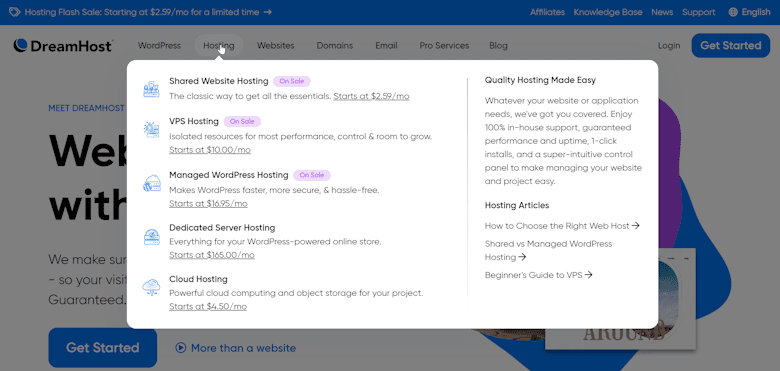Viewport: 780px width, 371px height.
Task: Open the Support link
Action: point(698,12)
